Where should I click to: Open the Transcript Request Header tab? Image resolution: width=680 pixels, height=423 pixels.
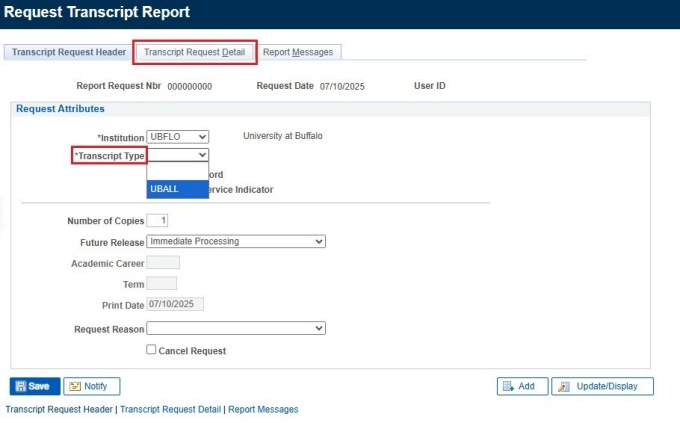(69, 52)
